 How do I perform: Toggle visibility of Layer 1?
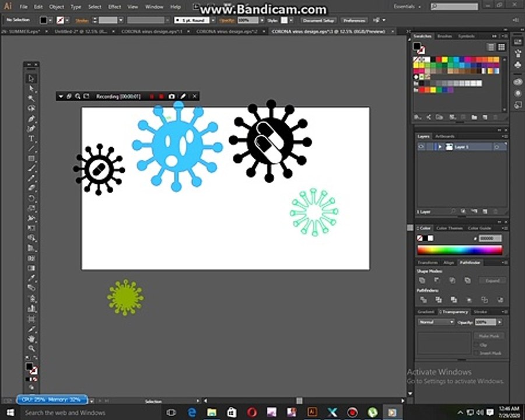tap(421, 146)
